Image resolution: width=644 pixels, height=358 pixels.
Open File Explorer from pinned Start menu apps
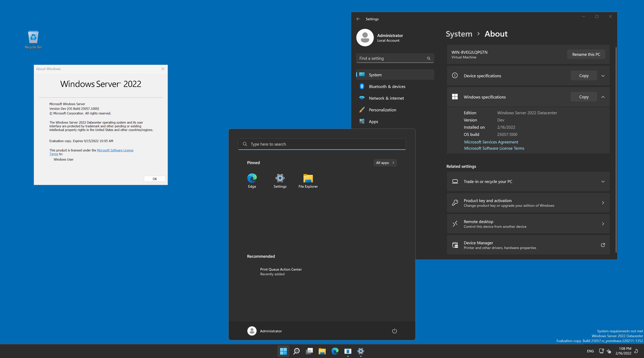coord(308,179)
